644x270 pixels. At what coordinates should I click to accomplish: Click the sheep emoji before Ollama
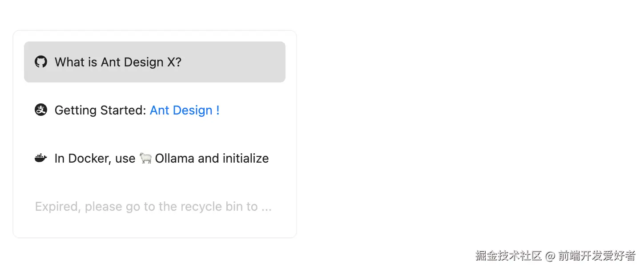point(145,158)
